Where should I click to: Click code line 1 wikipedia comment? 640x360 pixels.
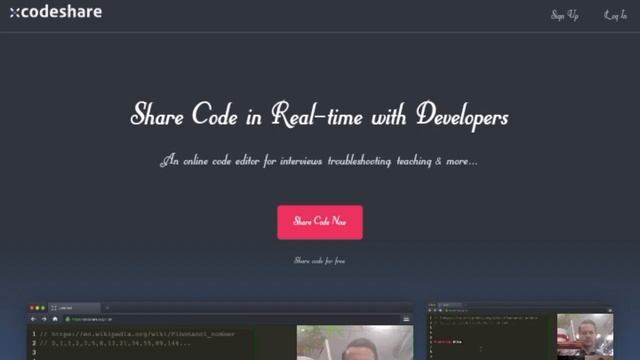(137, 334)
